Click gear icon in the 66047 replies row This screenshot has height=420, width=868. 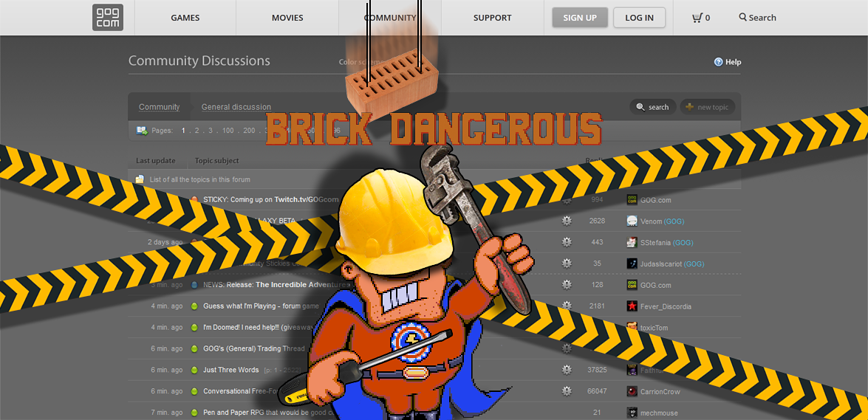tap(567, 391)
